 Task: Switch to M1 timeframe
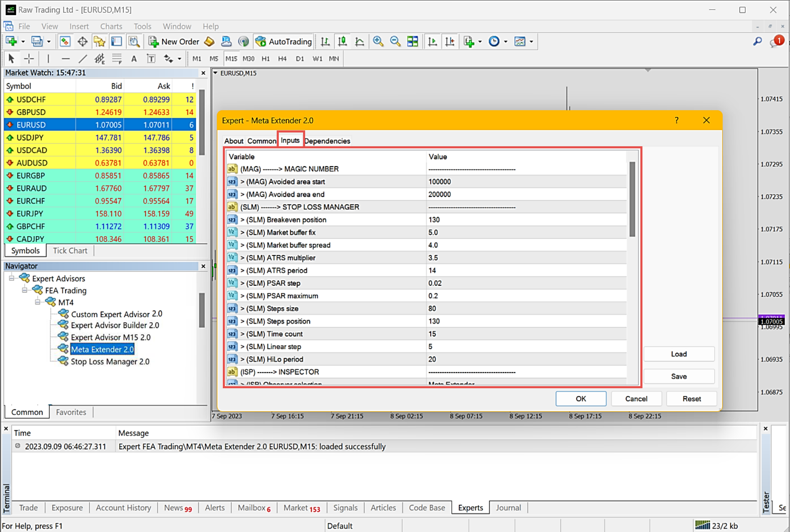pyautogui.click(x=197, y=59)
